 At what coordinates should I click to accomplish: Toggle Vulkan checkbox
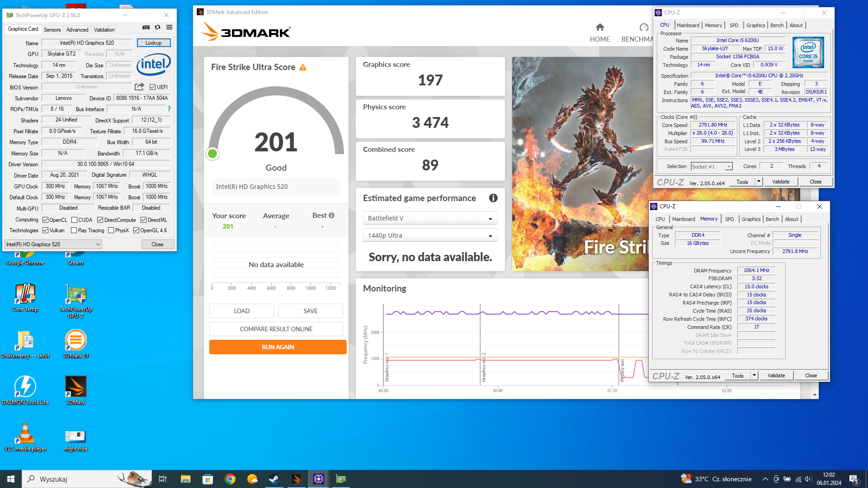(x=45, y=230)
